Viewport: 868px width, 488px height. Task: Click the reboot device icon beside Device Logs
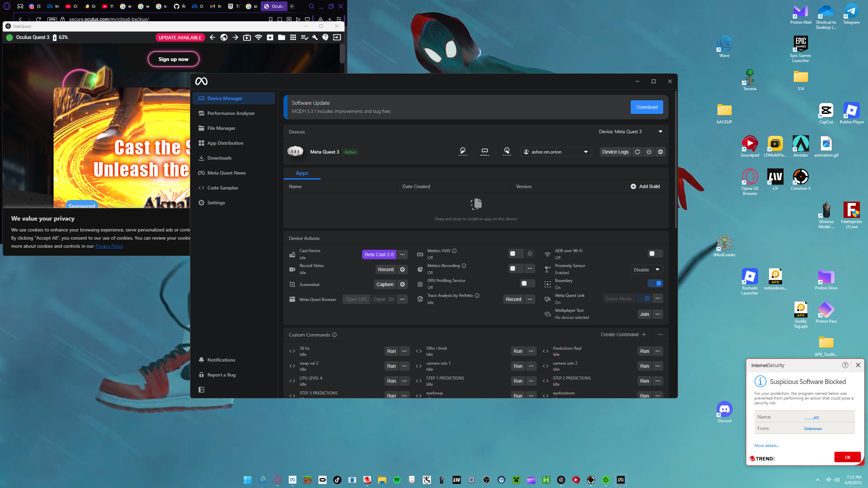pos(637,152)
